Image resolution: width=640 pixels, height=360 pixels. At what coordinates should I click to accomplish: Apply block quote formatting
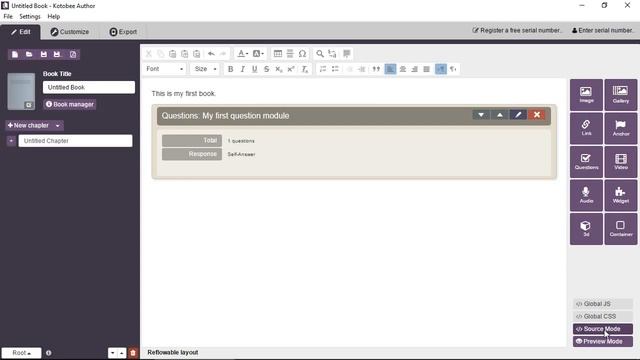point(376,69)
